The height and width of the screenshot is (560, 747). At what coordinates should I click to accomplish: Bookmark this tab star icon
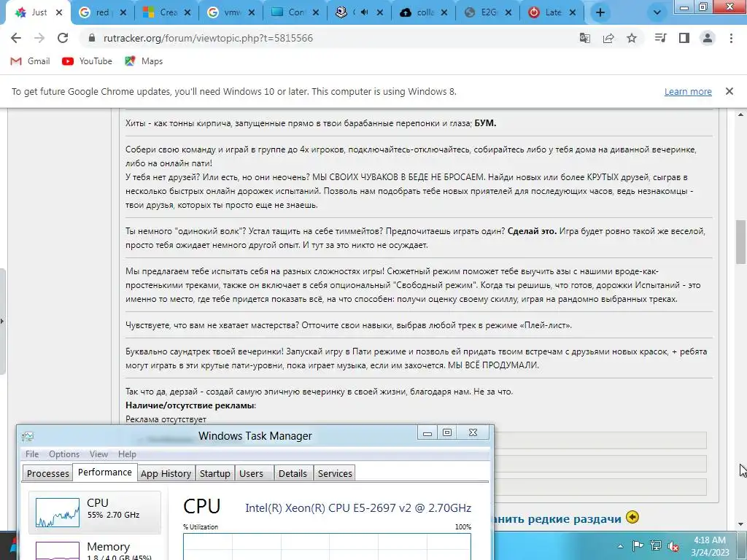(x=632, y=38)
